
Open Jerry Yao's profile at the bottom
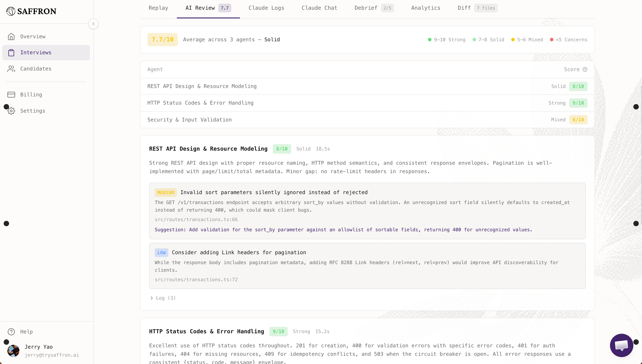pos(38,351)
